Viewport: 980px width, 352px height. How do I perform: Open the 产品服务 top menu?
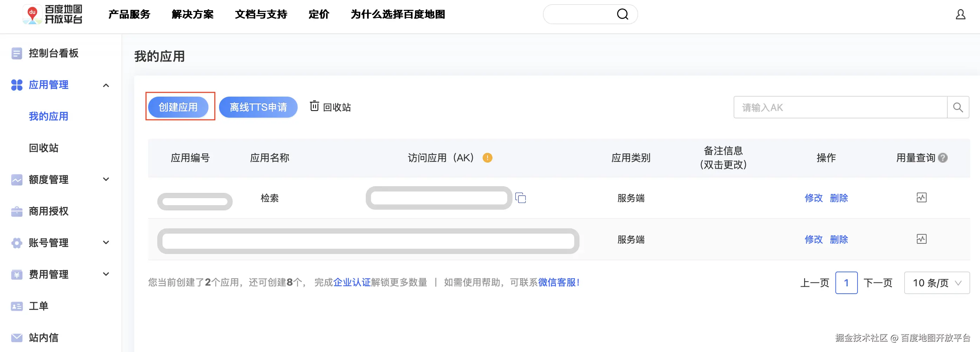click(130, 14)
